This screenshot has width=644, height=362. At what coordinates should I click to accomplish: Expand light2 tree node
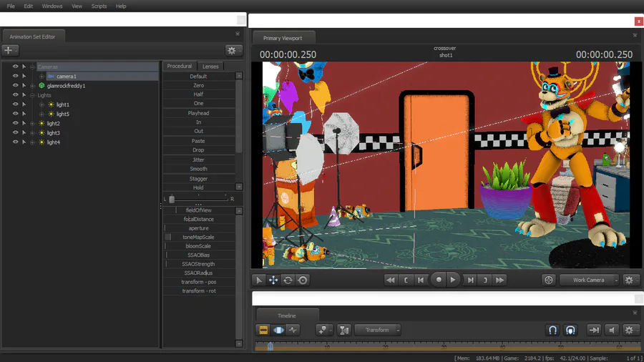[32, 124]
